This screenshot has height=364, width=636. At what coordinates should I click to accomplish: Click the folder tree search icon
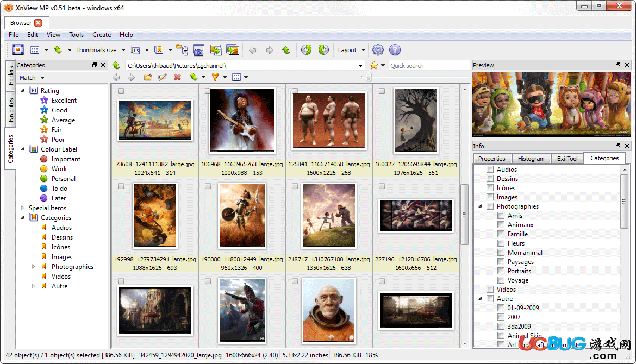tap(182, 50)
